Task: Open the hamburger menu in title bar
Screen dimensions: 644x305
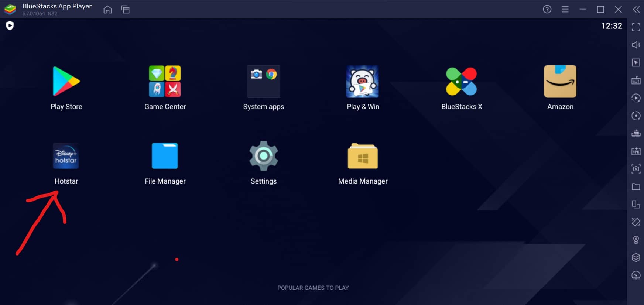Action: [565, 9]
